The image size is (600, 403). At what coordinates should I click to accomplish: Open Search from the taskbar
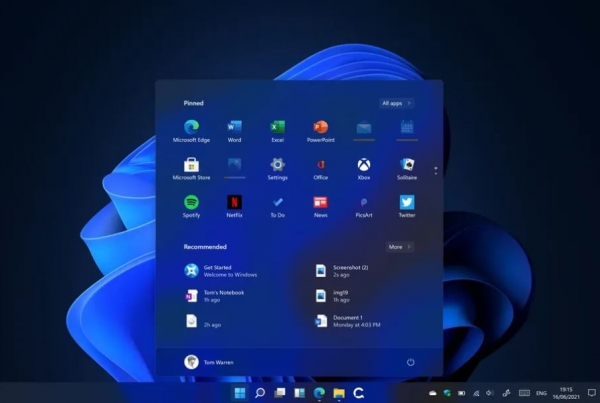click(260, 393)
